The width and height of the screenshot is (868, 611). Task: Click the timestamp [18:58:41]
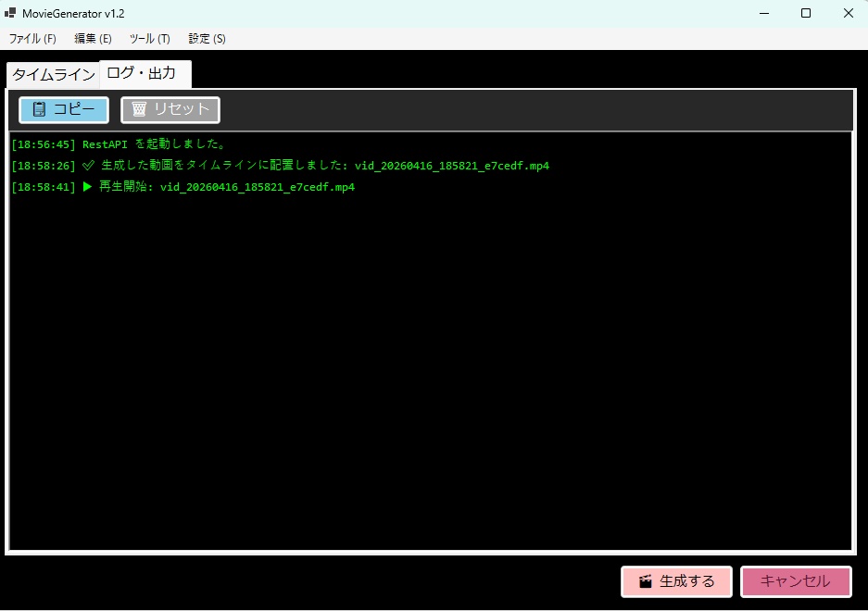click(x=44, y=186)
